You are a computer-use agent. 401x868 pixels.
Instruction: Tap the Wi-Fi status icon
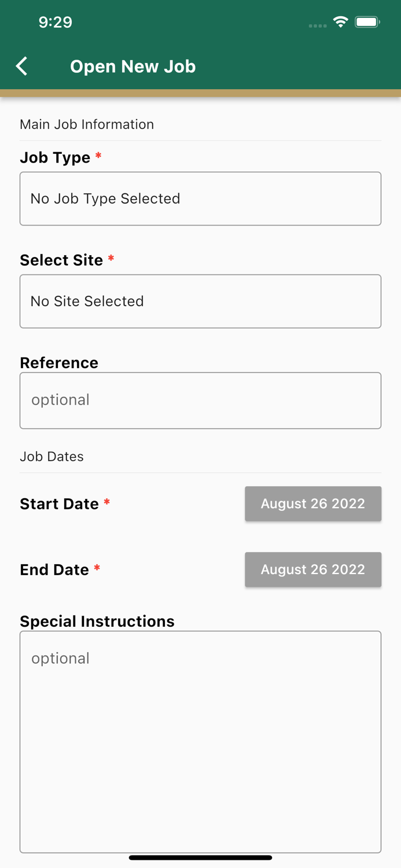click(341, 22)
